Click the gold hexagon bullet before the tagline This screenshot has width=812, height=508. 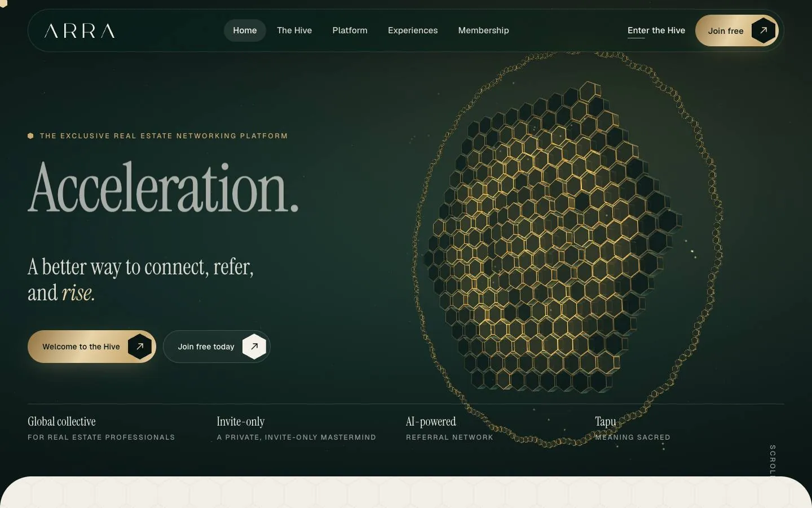click(x=30, y=135)
